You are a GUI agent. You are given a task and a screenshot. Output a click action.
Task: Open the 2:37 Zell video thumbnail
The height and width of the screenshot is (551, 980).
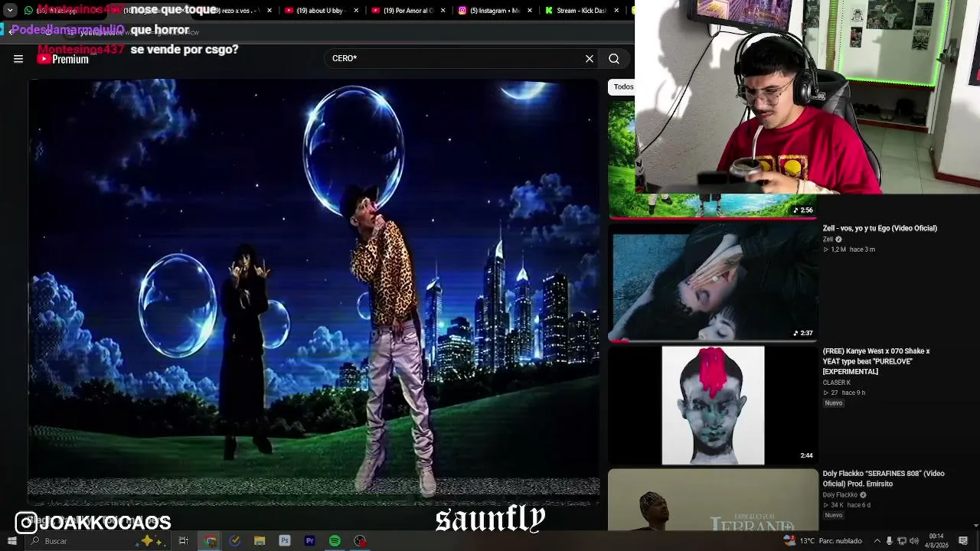[x=712, y=282]
